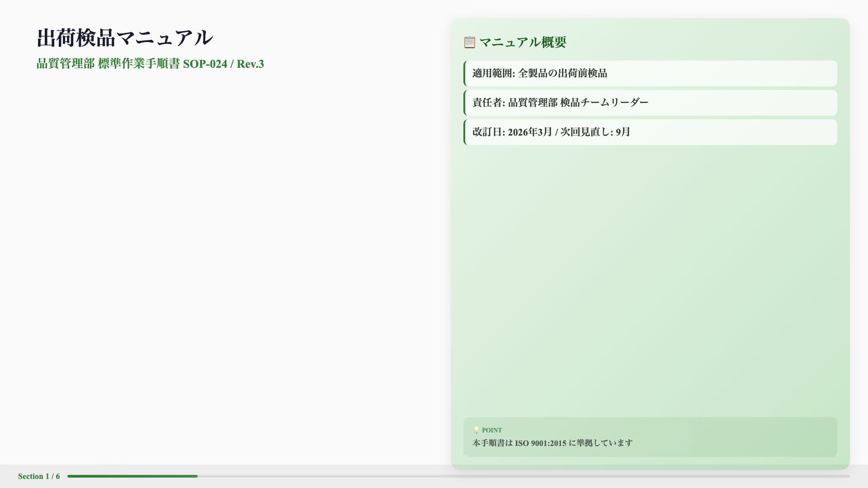Select the 出荷検品マニュアル title heading

125,38
